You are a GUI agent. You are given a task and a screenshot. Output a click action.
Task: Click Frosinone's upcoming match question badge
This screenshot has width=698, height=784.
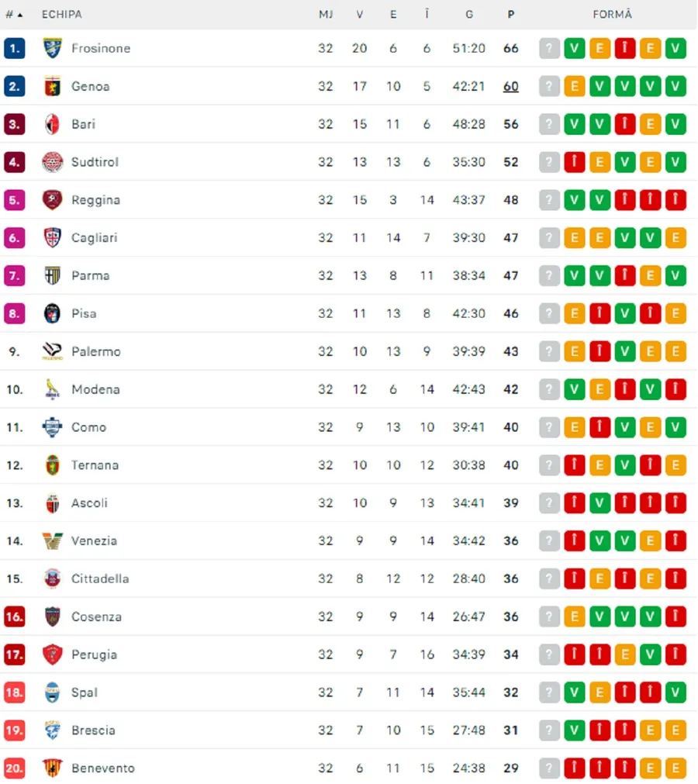549,48
